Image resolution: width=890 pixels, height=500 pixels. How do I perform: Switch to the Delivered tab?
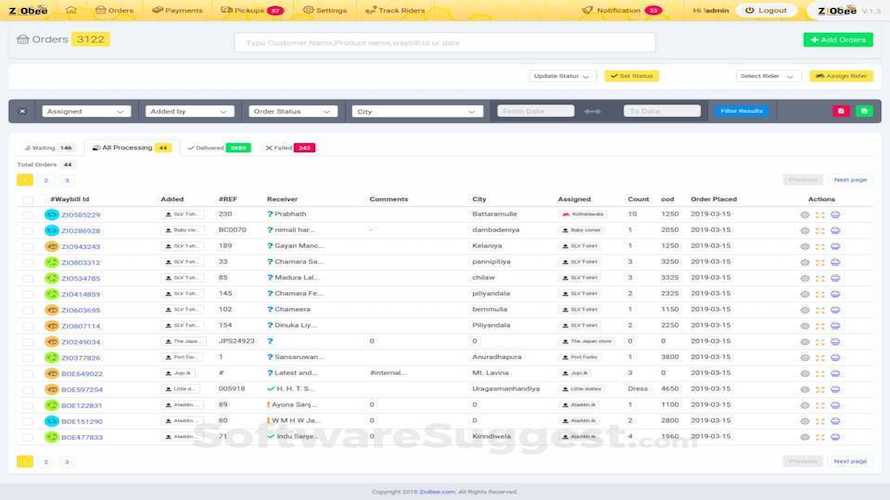coord(219,148)
